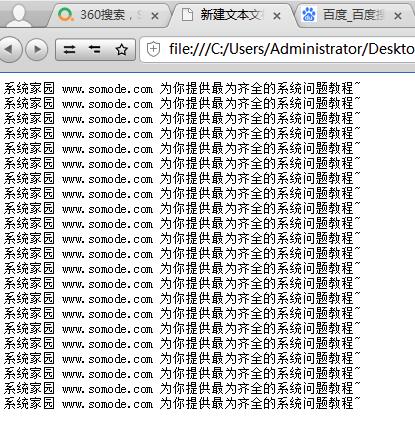Click the Baidu paw favicon on third tab
Image resolution: width=415 pixels, height=426 pixels.
(309, 15)
